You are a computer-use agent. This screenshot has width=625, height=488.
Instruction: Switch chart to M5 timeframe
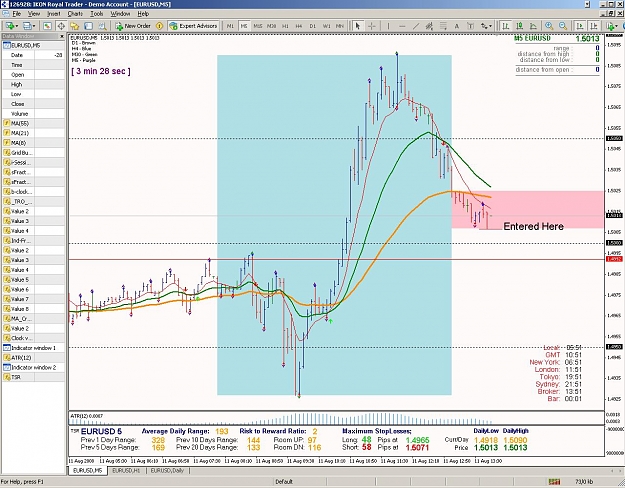244,26
